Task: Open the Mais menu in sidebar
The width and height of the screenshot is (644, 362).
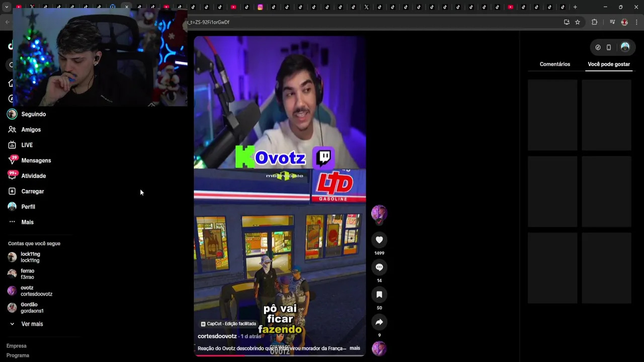Action: (21, 222)
